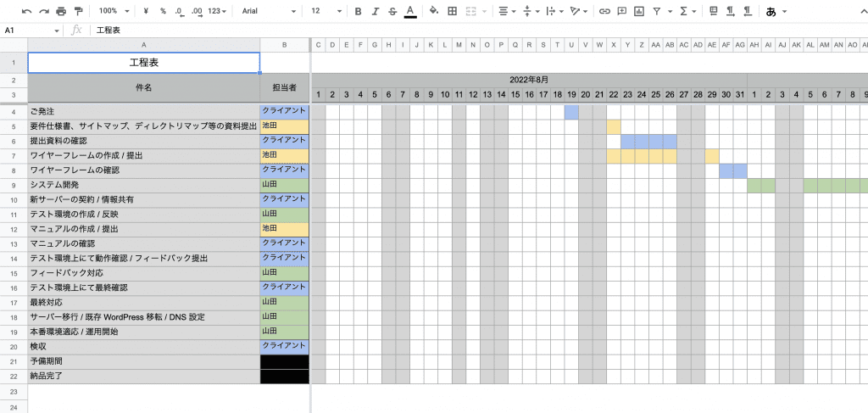Open the 123 number formats dropdown
Image resolution: width=868 pixels, height=413 pixels.
[x=217, y=11]
